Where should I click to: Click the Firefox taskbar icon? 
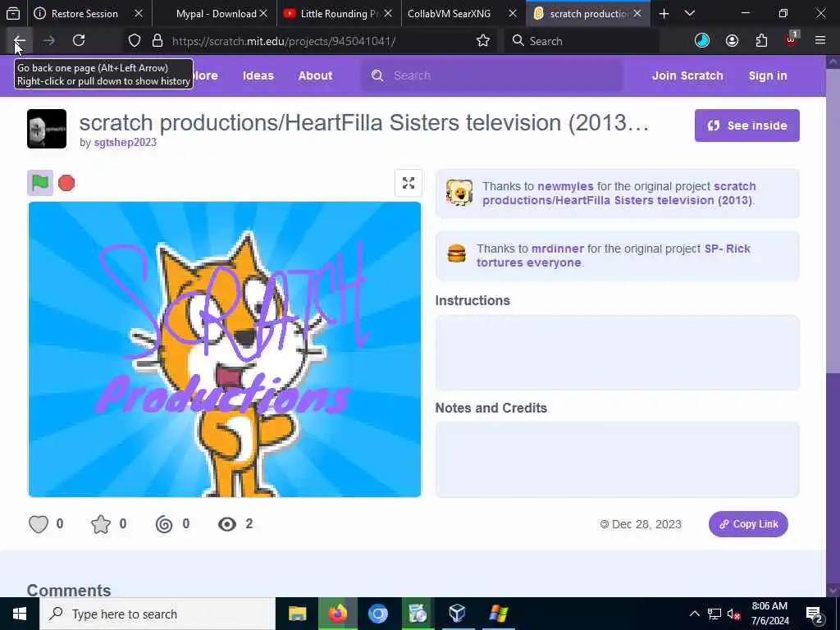pyautogui.click(x=337, y=614)
